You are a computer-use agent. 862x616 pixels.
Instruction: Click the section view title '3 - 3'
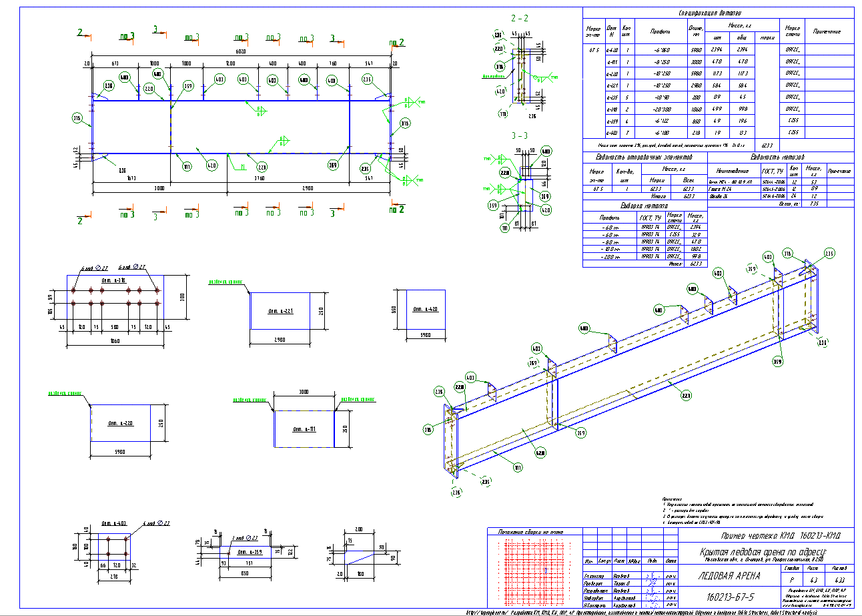(520, 135)
